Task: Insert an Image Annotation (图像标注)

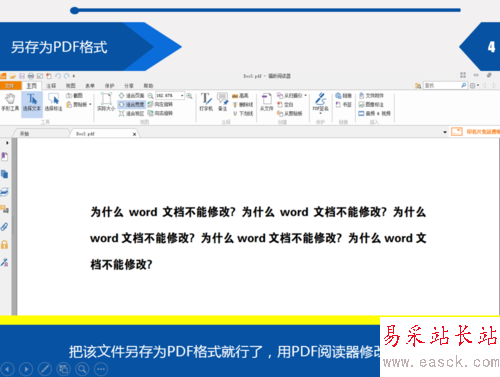Action: point(371,105)
